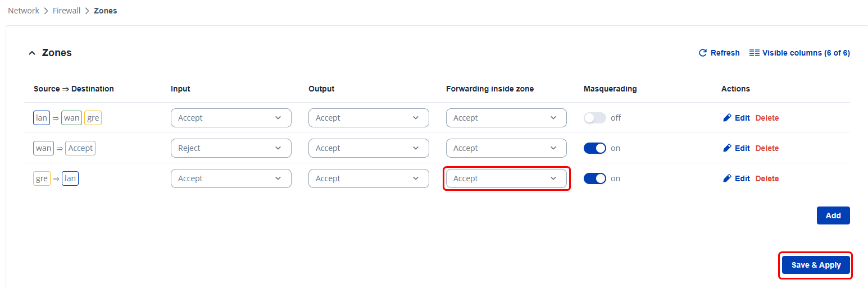
Task: Click Save & Apply button
Action: [816, 265]
